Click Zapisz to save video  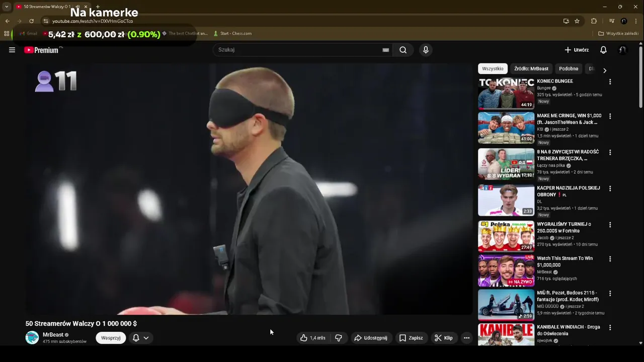click(x=411, y=338)
